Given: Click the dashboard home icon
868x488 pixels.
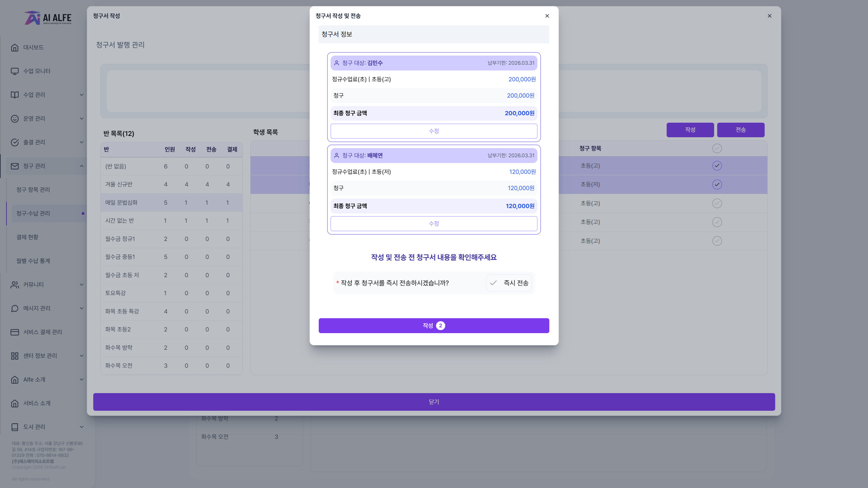Looking at the screenshot, I should click(15, 47).
